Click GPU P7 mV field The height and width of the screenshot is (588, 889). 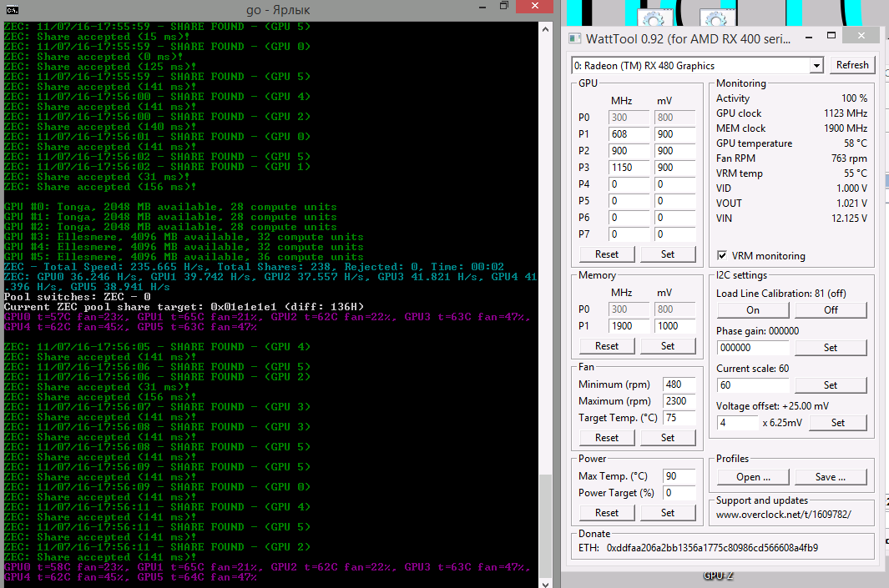[x=675, y=234]
